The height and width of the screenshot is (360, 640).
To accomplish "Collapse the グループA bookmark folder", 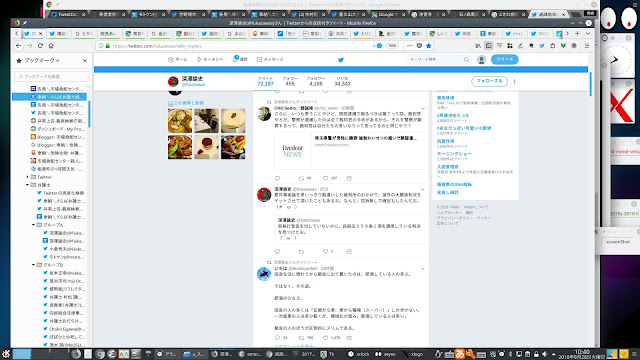I will 33,225.
